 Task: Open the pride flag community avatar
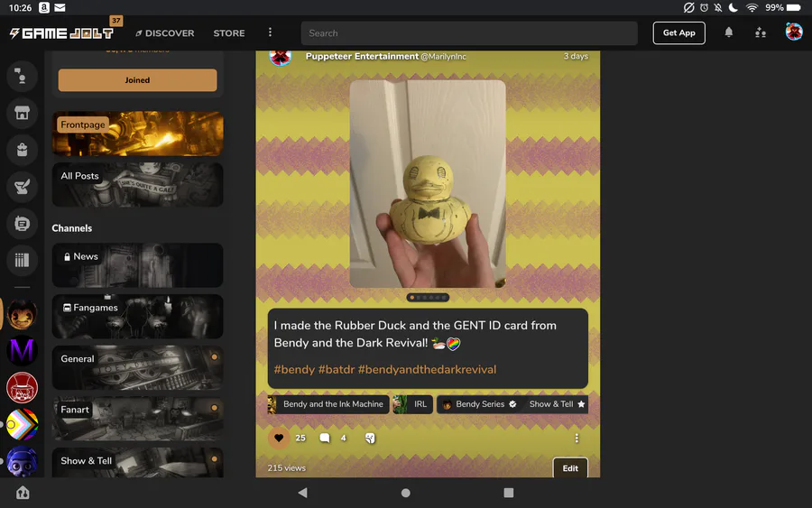tap(22, 424)
